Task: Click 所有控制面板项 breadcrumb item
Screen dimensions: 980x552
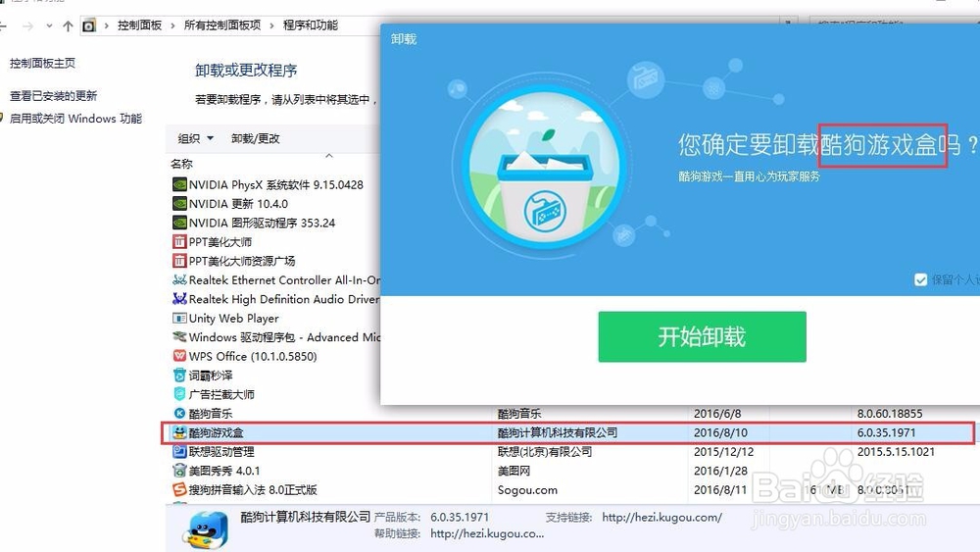Action: click(x=222, y=25)
